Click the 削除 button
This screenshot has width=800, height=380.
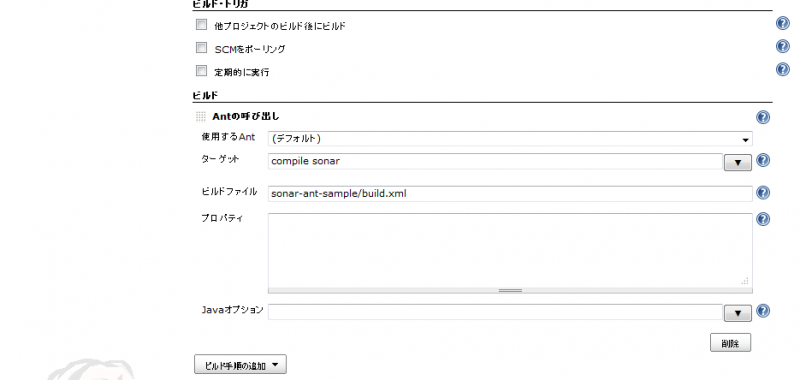coord(731,343)
